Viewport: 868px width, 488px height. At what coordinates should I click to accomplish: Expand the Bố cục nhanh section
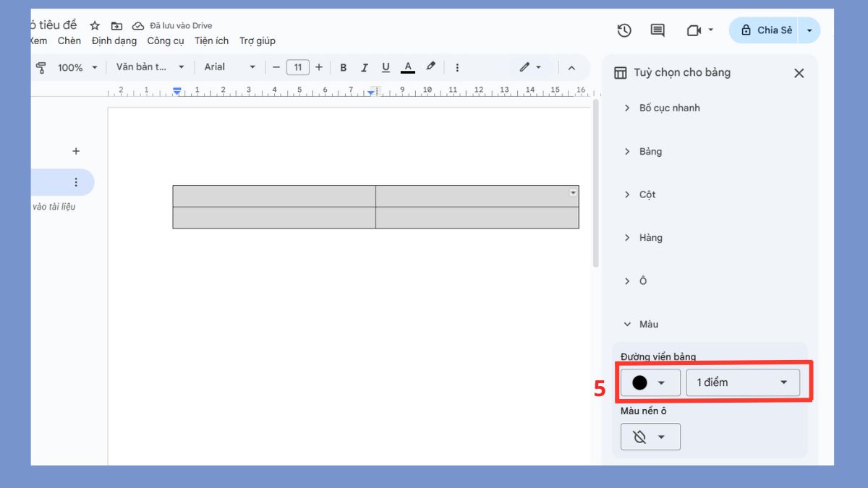[x=669, y=108]
